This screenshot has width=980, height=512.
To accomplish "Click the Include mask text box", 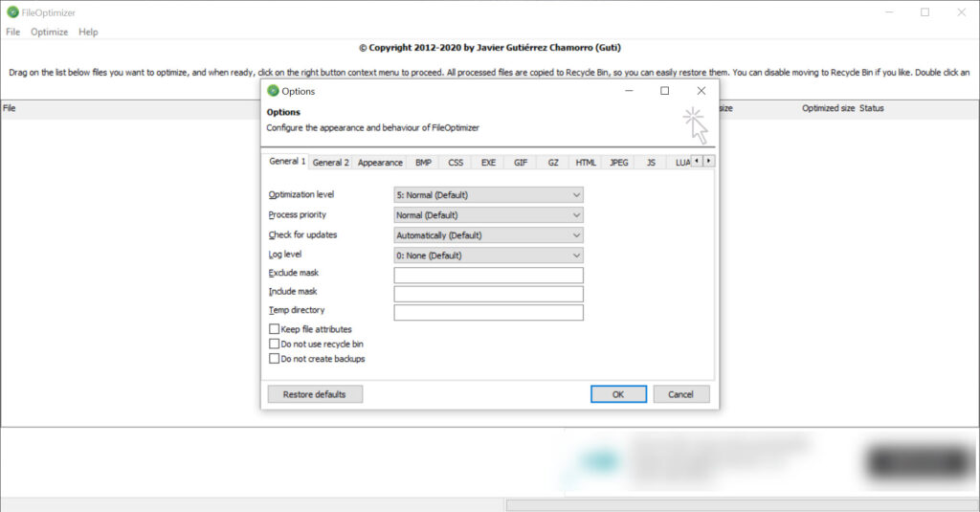I will coord(488,294).
